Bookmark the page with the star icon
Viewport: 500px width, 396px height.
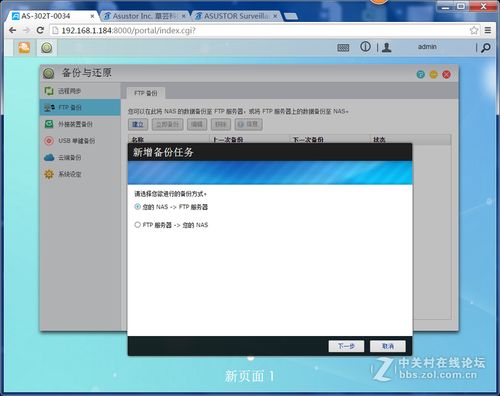pyautogui.click(x=474, y=30)
